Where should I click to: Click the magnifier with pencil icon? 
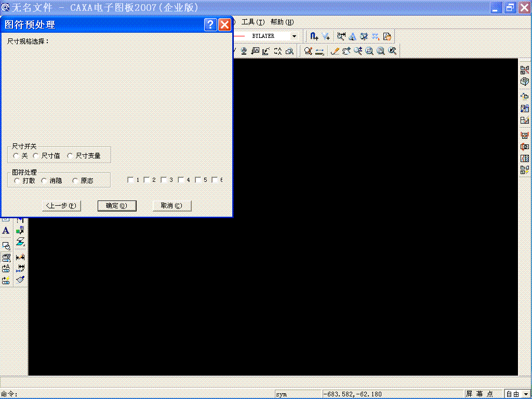click(x=308, y=51)
